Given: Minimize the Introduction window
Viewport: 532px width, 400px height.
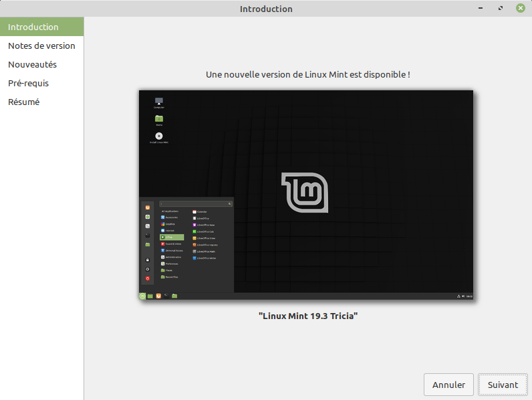Looking at the screenshot, I should click(x=480, y=9).
